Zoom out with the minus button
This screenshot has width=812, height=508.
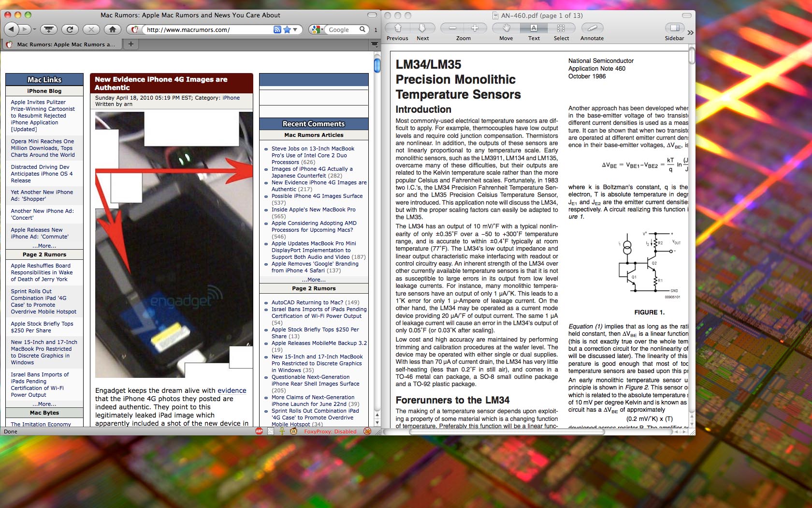point(453,28)
